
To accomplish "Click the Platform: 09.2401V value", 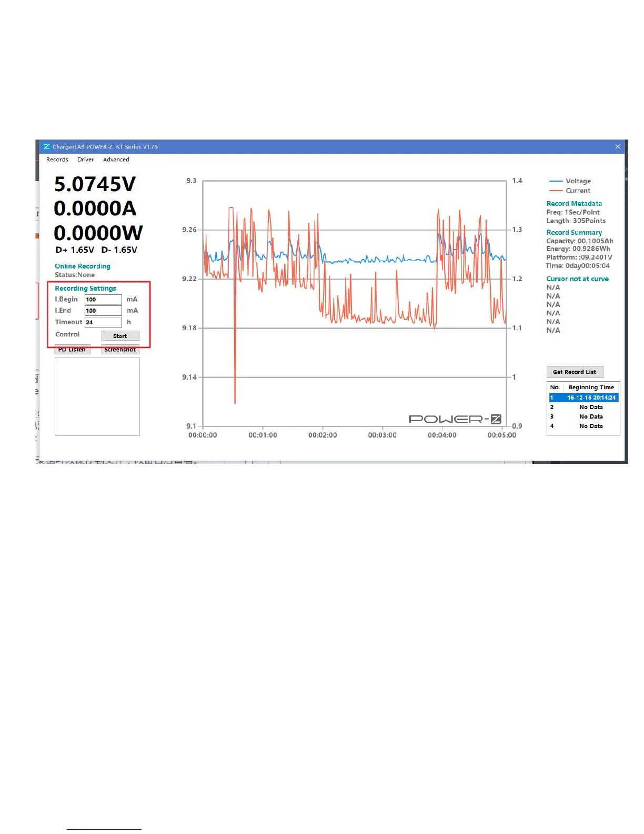I will [579, 257].
